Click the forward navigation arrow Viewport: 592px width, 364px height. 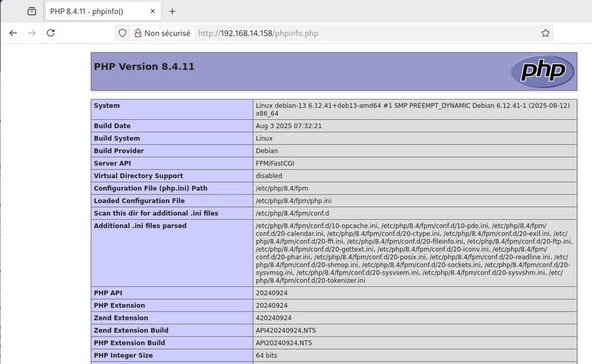(32, 33)
